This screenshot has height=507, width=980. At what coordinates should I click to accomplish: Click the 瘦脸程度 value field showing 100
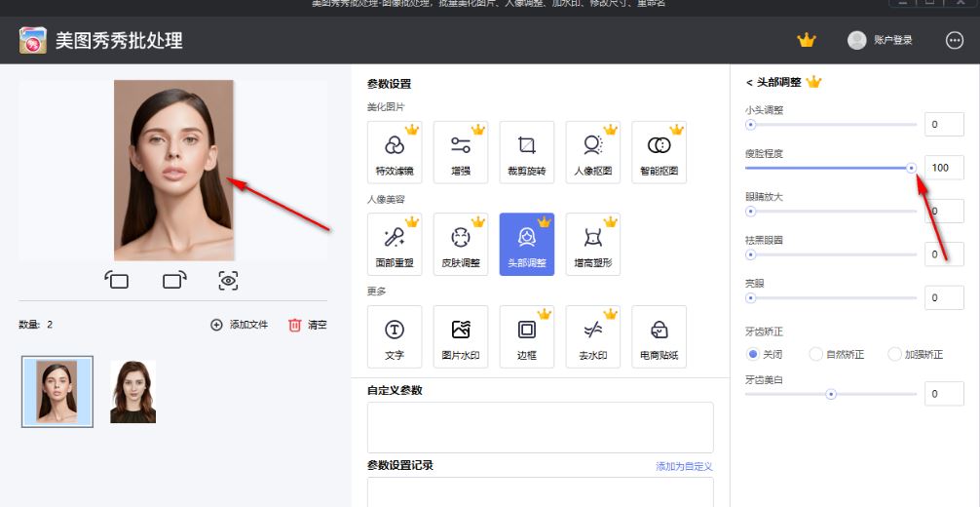pyautogui.click(x=944, y=168)
